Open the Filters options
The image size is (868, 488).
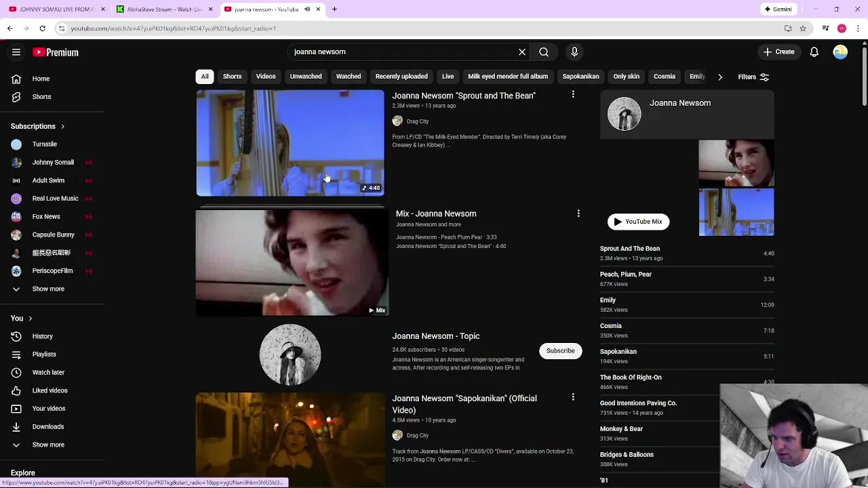tap(753, 77)
